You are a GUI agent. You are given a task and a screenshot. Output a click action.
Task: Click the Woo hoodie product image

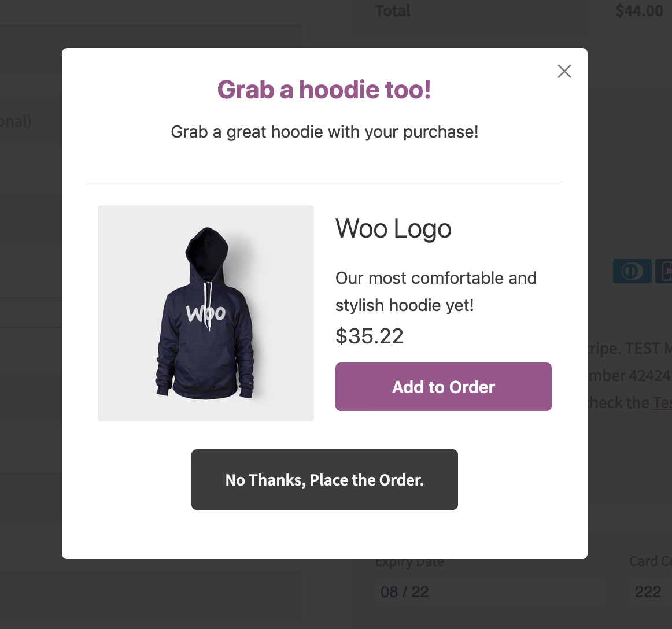[205, 313]
